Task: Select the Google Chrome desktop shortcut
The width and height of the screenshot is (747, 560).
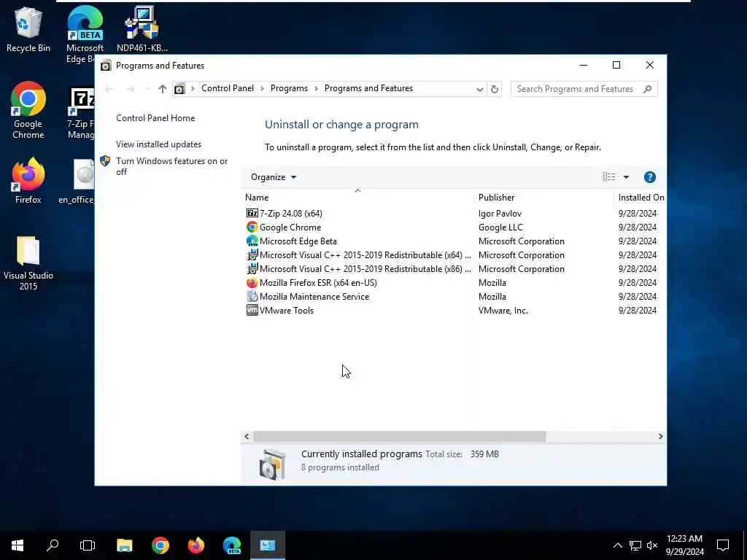Action: point(28,111)
